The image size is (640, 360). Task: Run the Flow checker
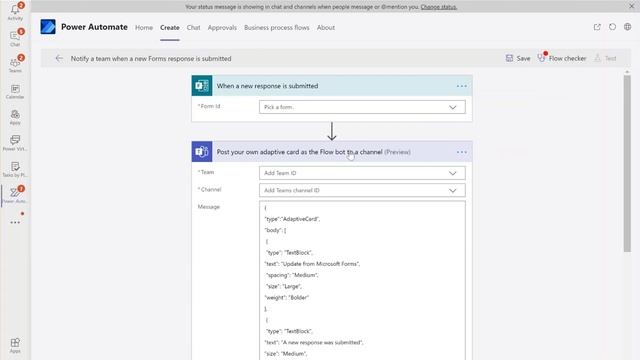coord(562,58)
